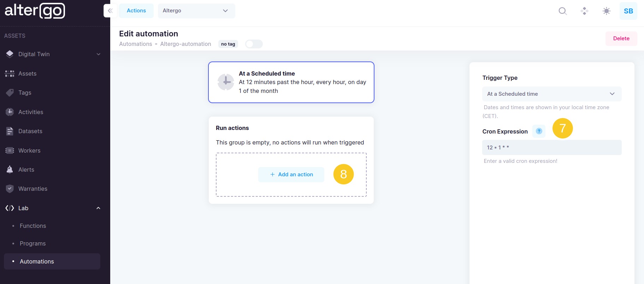Select Programs under Lab
Screen dimensions: 644x284
[33, 243]
